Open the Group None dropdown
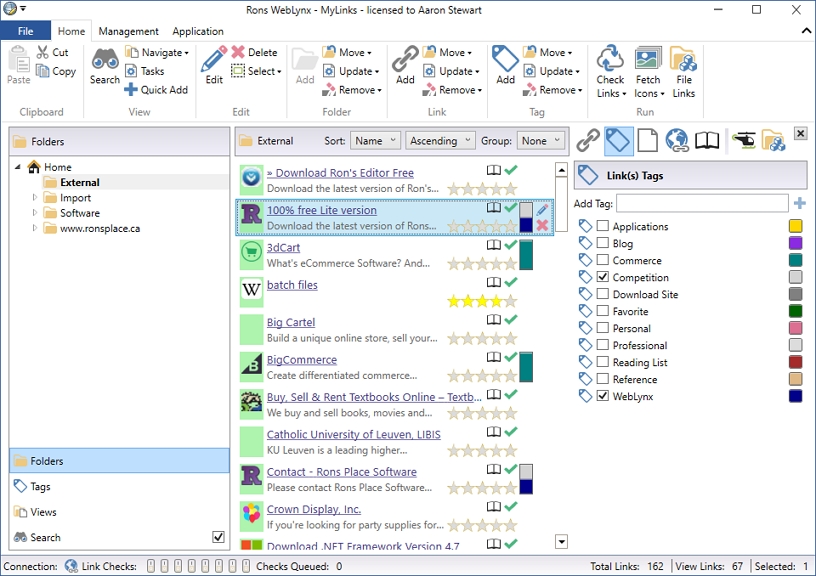Viewport: 816px width, 576px height. coord(541,140)
